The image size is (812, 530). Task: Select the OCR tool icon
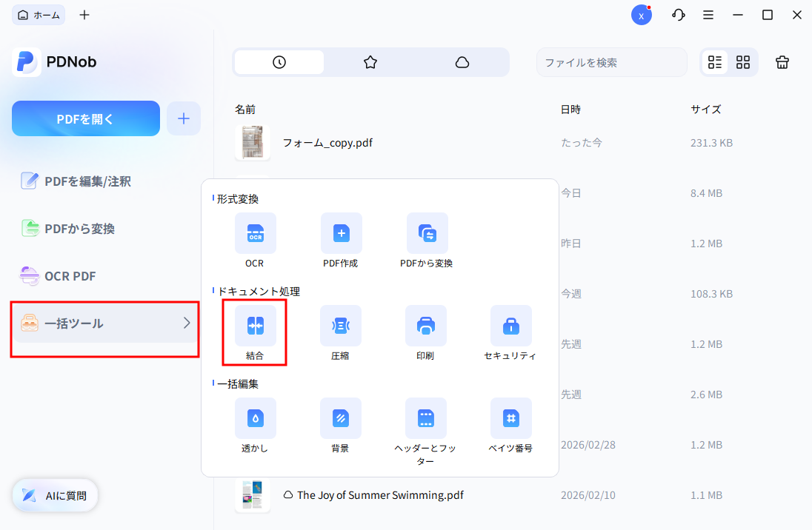[x=255, y=233]
